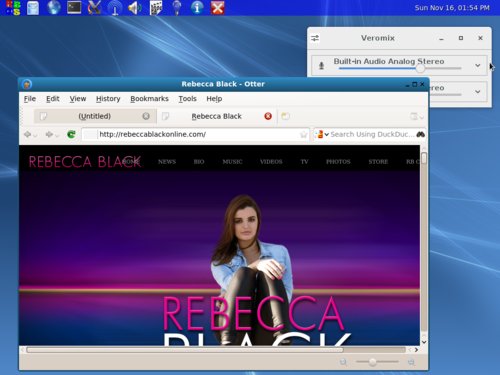Select the Rebecca Black tab
Viewport: 500px width, 375px height.
[x=217, y=116]
